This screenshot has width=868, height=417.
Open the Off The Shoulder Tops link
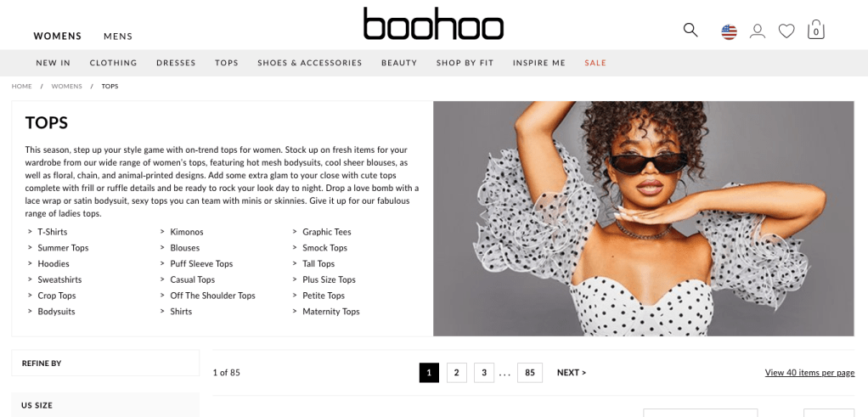coord(212,296)
